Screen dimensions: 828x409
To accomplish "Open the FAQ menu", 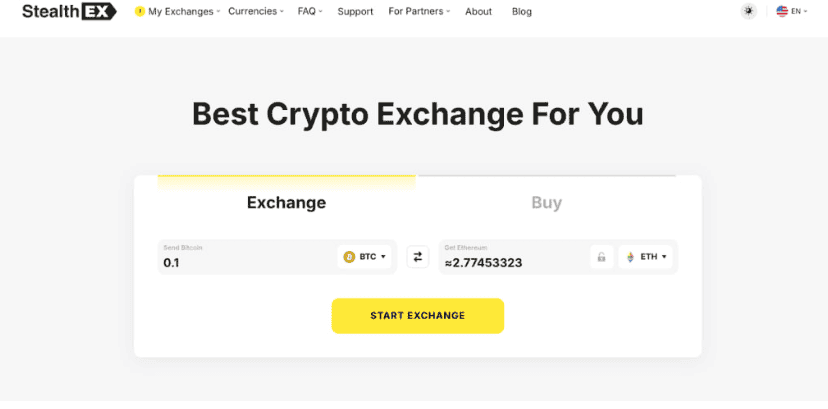I will (310, 12).
